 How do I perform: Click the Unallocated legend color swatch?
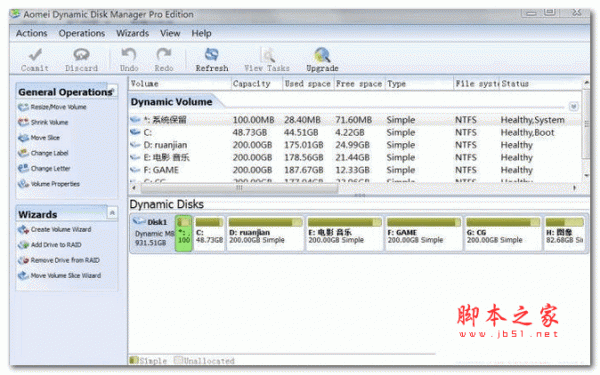pos(178,360)
